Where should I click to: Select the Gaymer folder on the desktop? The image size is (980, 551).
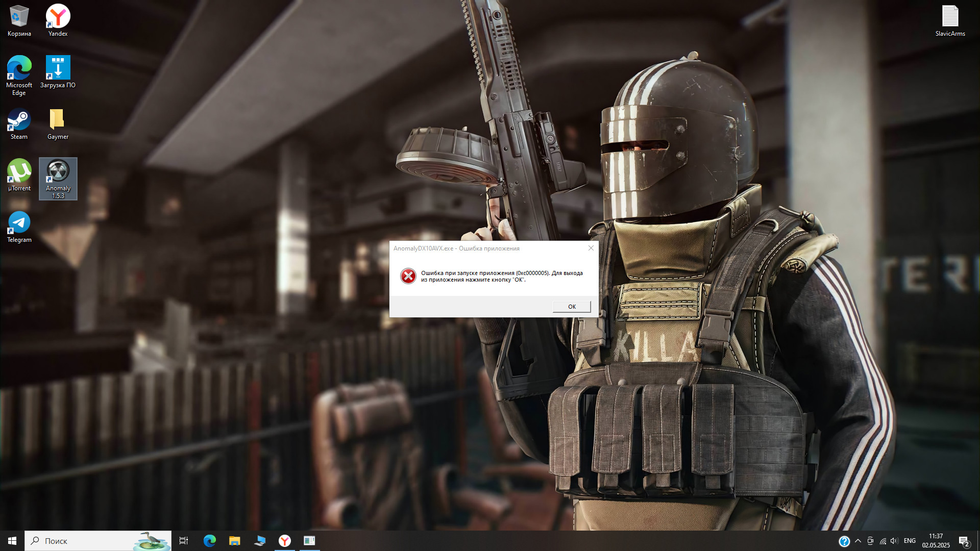58,124
